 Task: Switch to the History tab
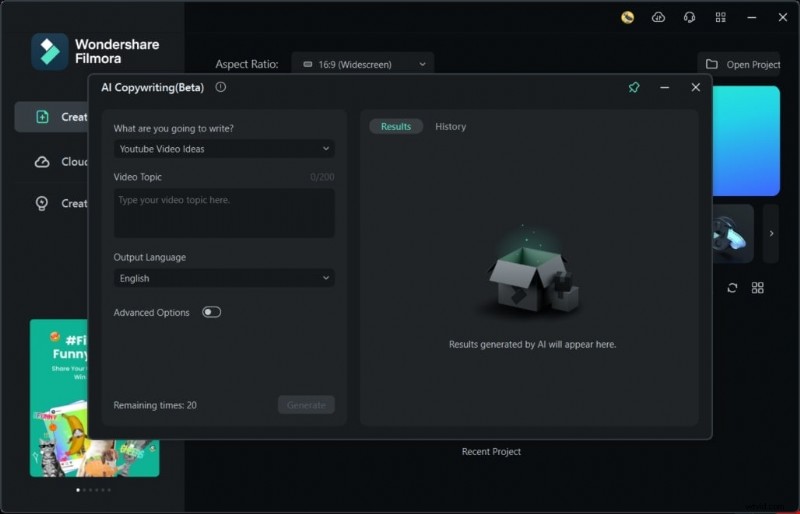pyautogui.click(x=450, y=127)
